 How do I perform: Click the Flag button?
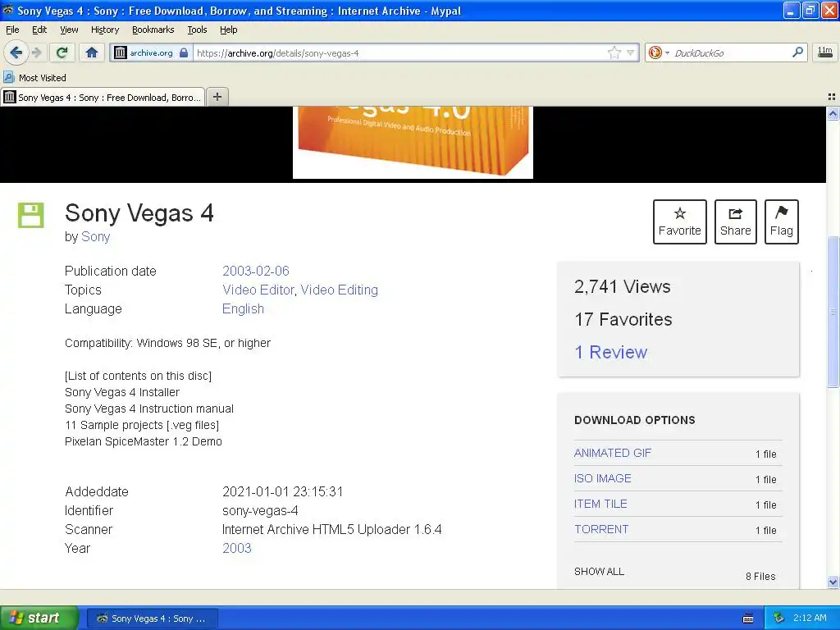[x=782, y=221]
